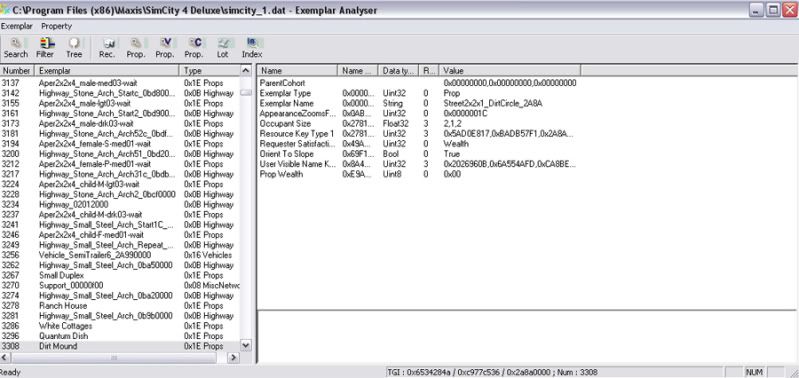
Task: Select the Small Duplex exemplar row
Action: tap(120, 275)
